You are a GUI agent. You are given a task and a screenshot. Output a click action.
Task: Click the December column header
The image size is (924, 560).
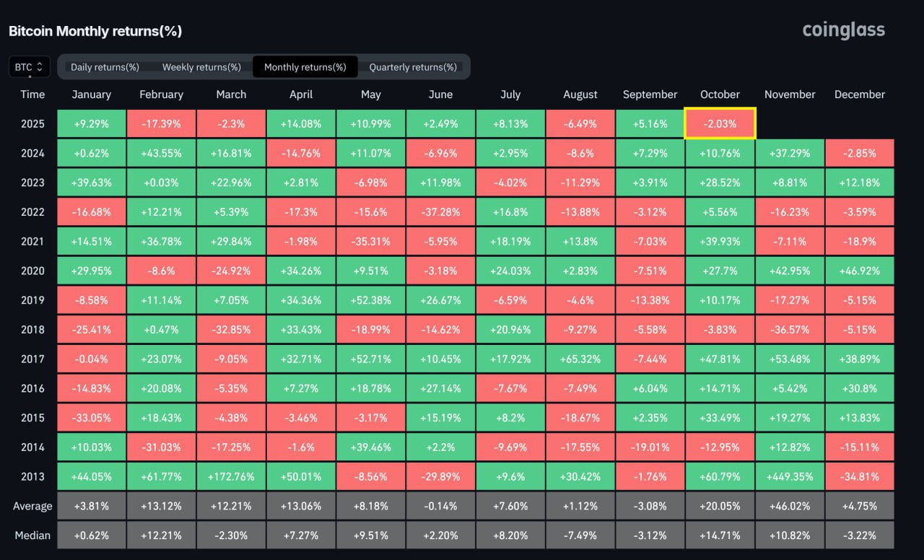860,95
